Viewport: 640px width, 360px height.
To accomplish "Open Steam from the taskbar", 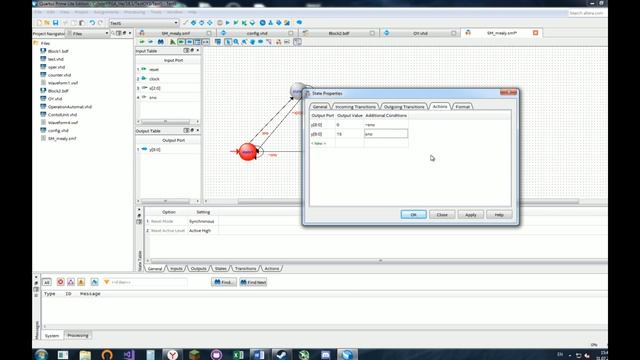I will [281, 355].
